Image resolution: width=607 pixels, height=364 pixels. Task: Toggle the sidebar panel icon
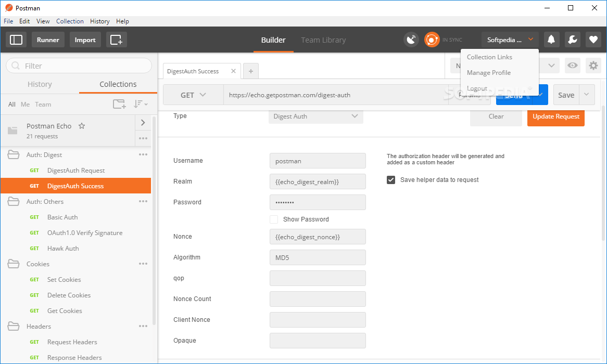16,40
